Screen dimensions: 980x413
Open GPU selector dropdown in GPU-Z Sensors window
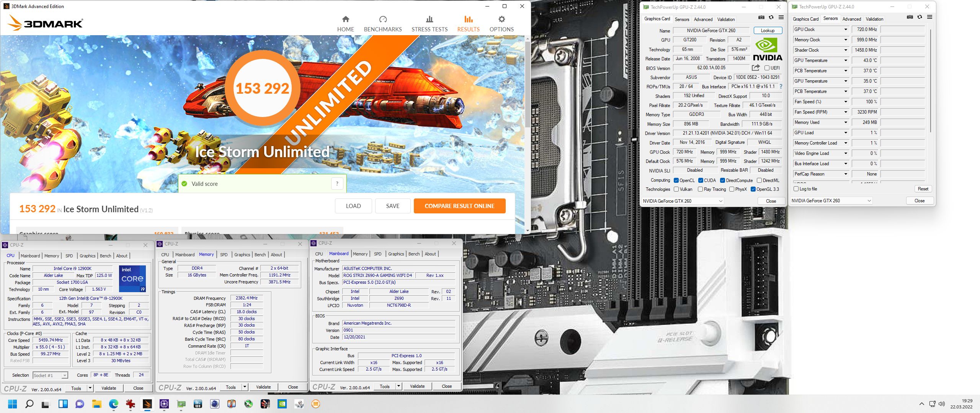point(831,201)
